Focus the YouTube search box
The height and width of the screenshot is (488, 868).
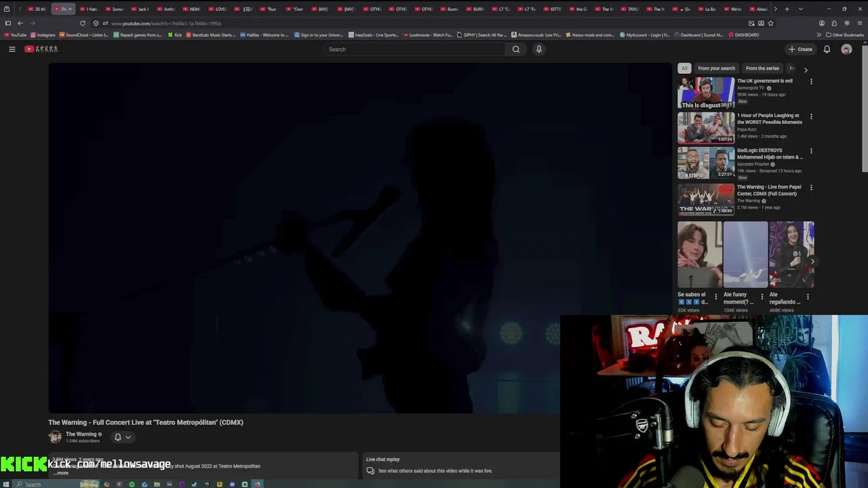point(414,49)
